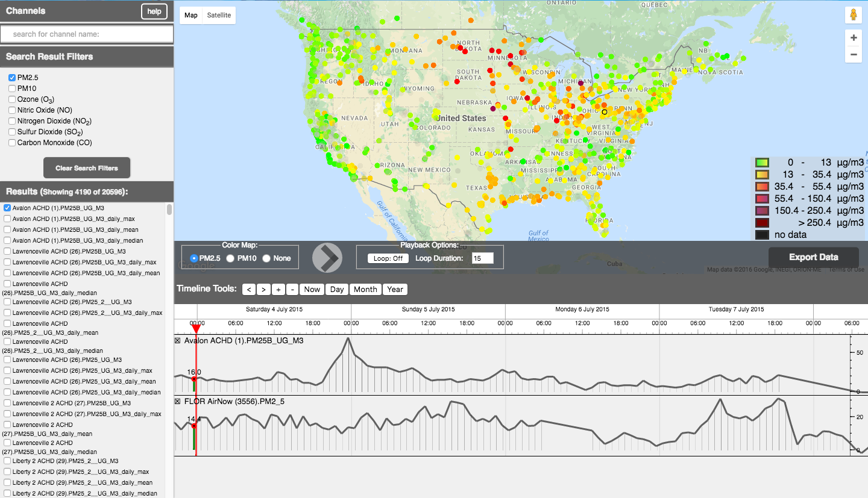Enable the PM10 filter checkbox
868x498 pixels.
coord(12,89)
